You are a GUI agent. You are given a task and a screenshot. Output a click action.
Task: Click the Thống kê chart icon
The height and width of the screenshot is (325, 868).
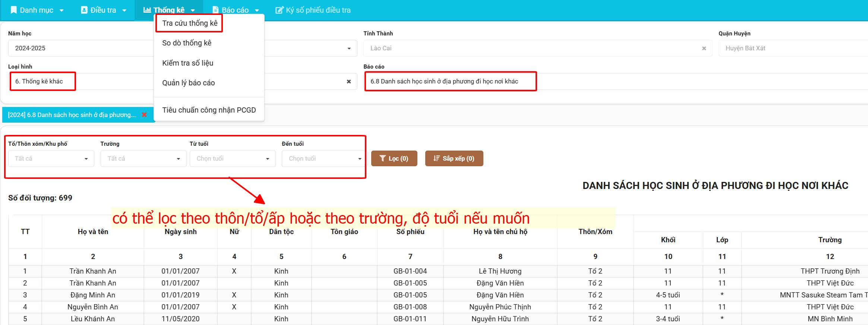[x=147, y=10]
